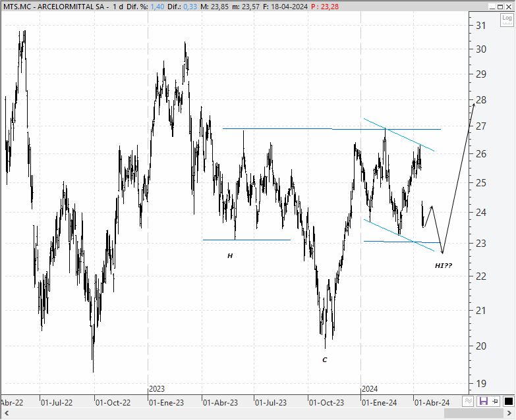
Task: Click the scrollbar left arrow
Action: tap(6, 413)
